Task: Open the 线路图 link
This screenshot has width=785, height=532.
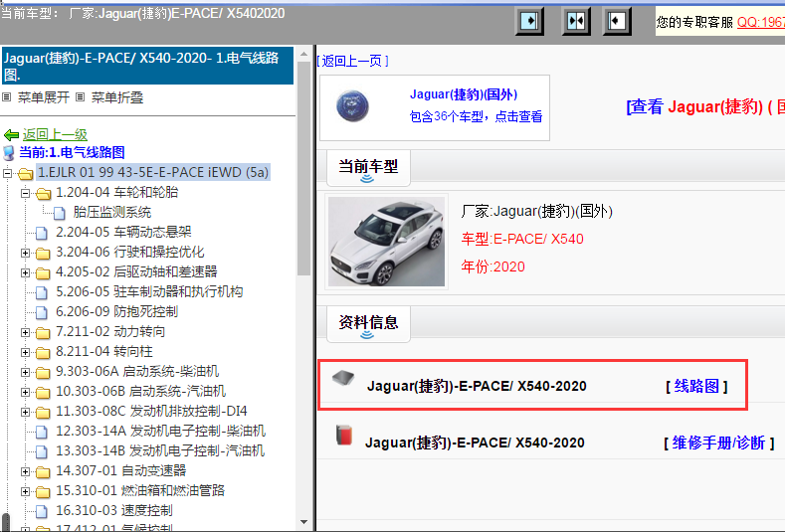Action: 696,386
